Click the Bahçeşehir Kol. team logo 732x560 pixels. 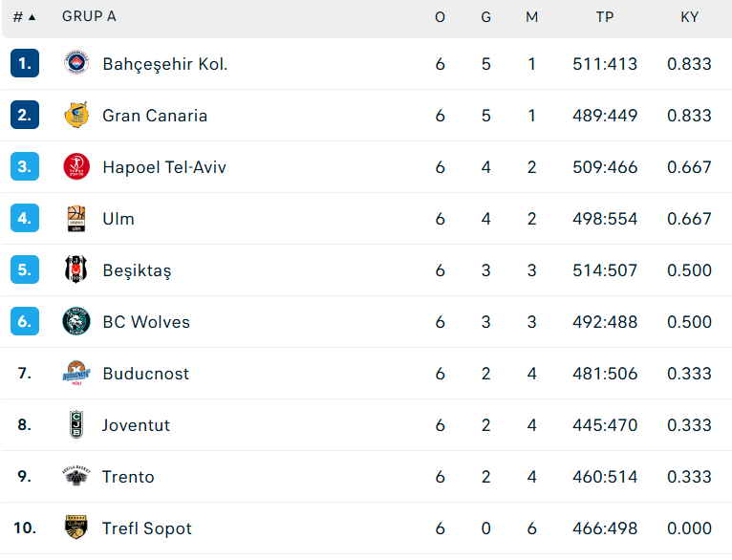pyautogui.click(x=76, y=63)
